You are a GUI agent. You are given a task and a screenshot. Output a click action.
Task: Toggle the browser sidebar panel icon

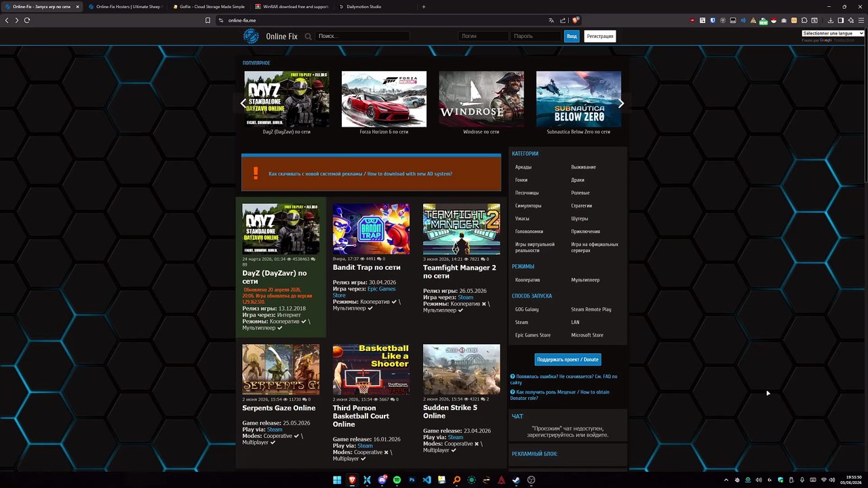(841, 20)
